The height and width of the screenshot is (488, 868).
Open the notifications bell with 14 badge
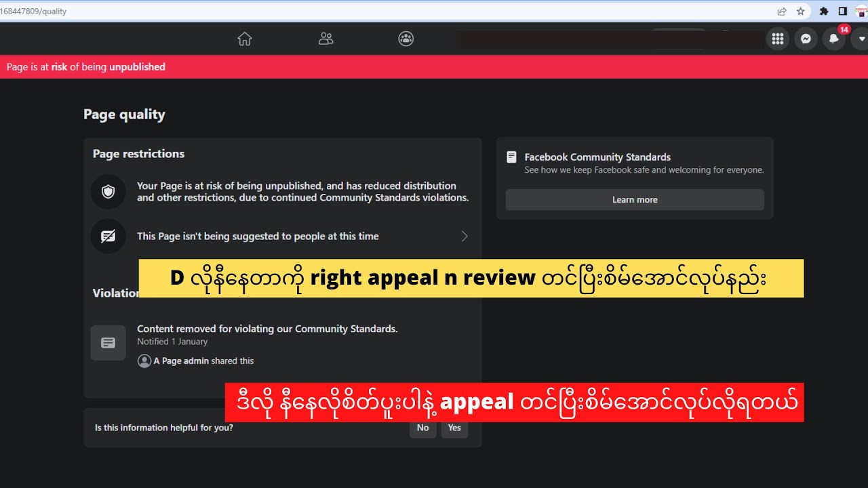click(834, 39)
